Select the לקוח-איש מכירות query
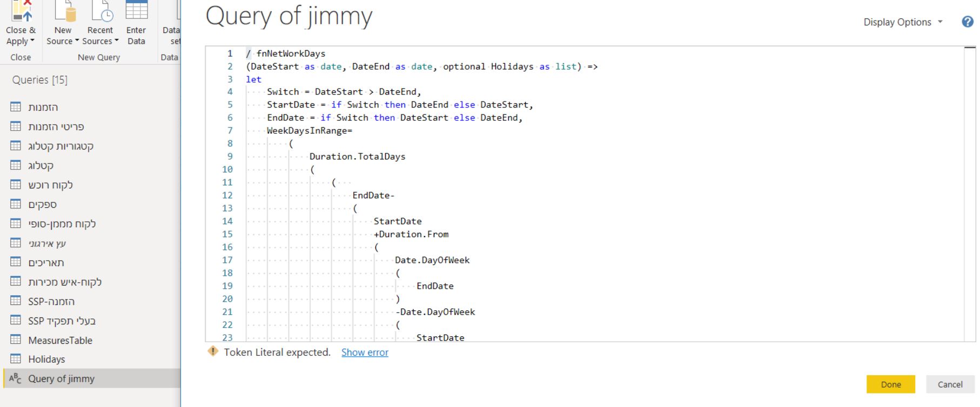This screenshot has width=980, height=407. (x=92, y=282)
